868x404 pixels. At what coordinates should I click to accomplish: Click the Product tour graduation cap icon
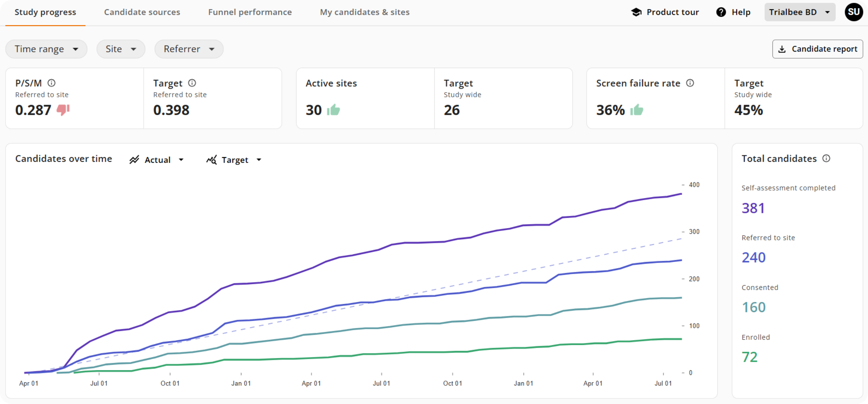tap(636, 12)
